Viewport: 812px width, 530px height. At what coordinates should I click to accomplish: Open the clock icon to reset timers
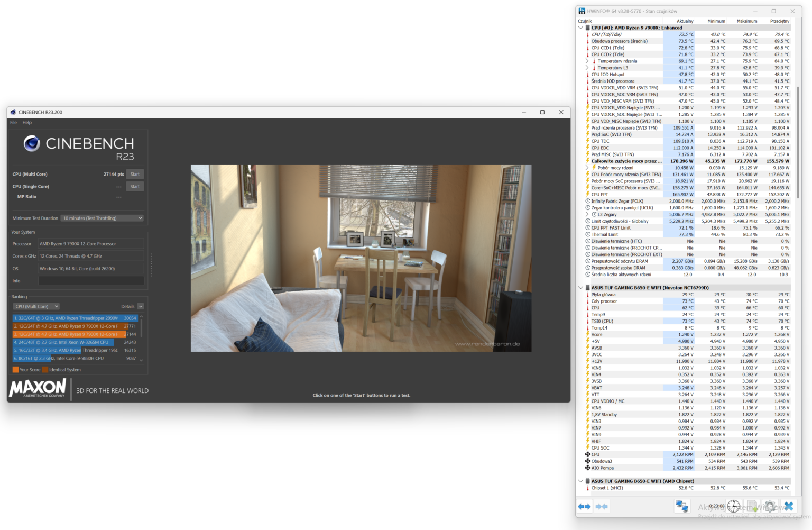coord(734,506)
